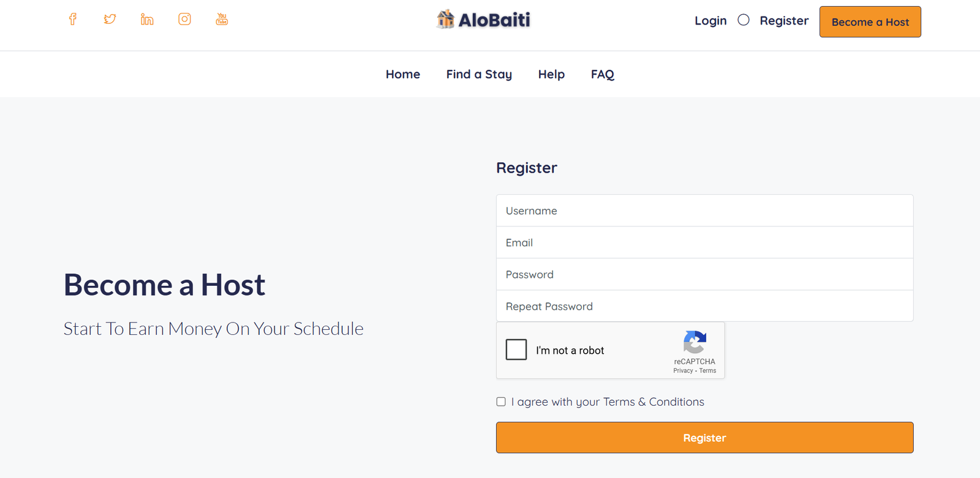Go to the Home menu item
This screenshot has height=478, width=980.
(403, 74)
